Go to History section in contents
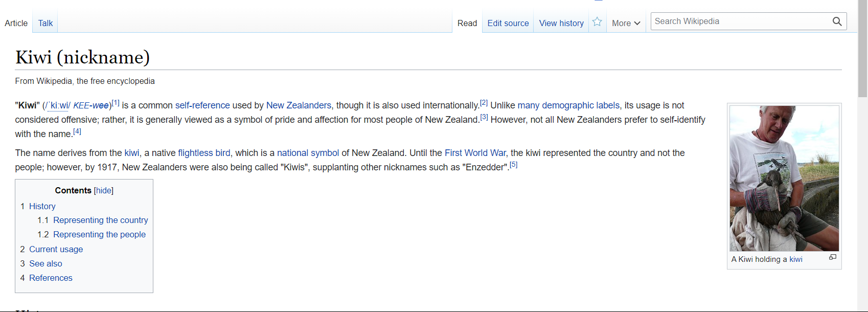The width and height of the screenshot is (868, 312). (42, 206)
